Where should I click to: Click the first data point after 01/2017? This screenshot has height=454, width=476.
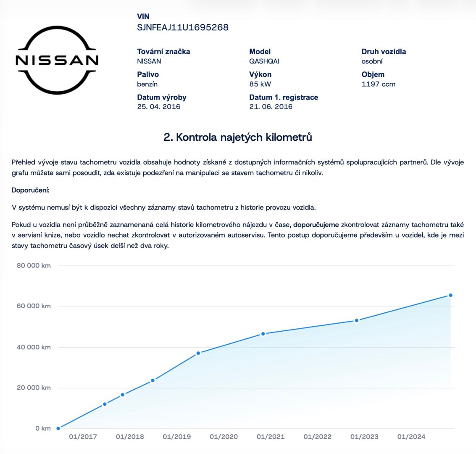[105, 404]
